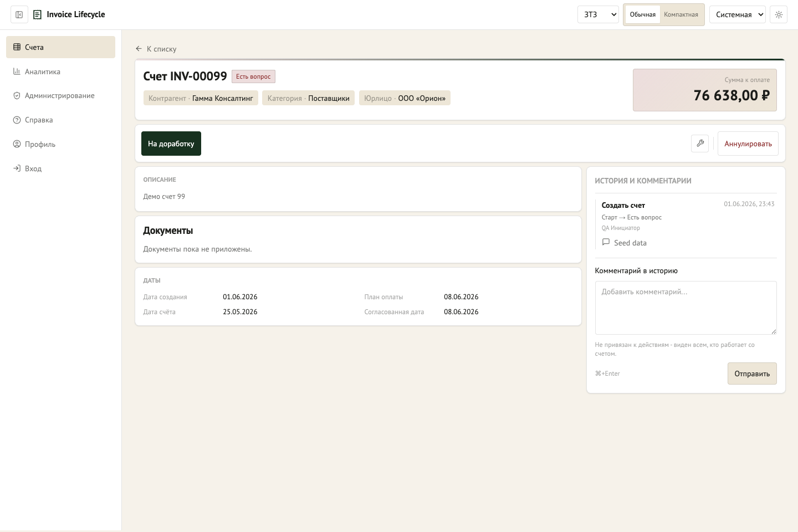Click the Аннулировать button
Screen dimensions: 798x532
point(748,144)
